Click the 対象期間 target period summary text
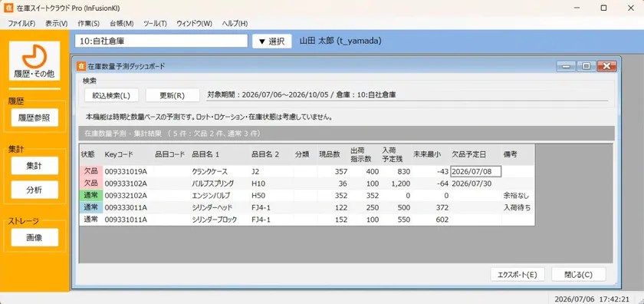The image size is (644, 304). (x=301, y=95)
